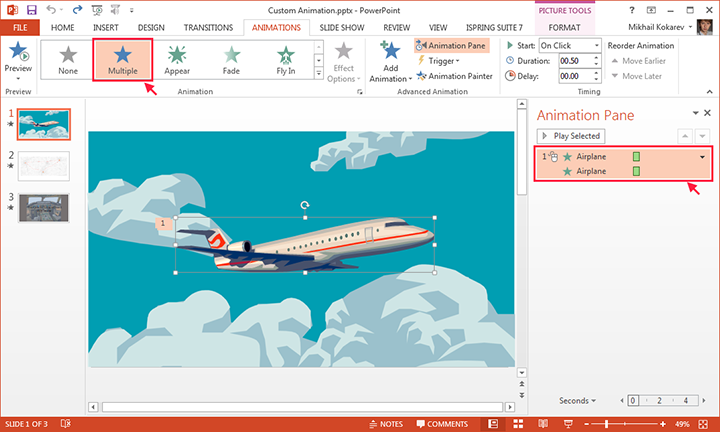Apply the Appear animation effect
This screenshot has width=720, height=432.
pos(177,61)
